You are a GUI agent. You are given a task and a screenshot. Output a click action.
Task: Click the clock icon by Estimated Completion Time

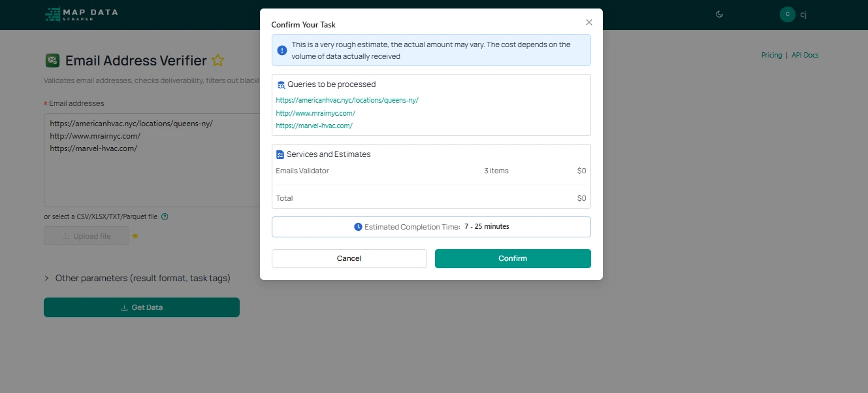[358, 227]
